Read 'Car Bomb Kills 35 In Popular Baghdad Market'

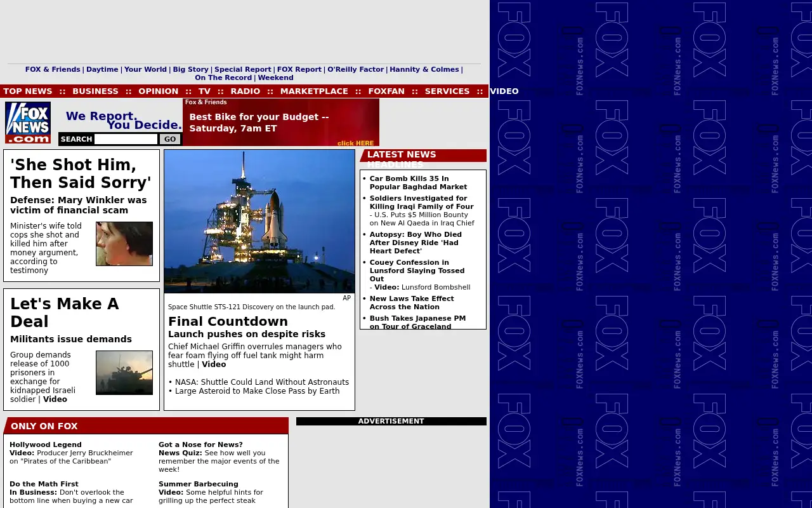(418, 183)
